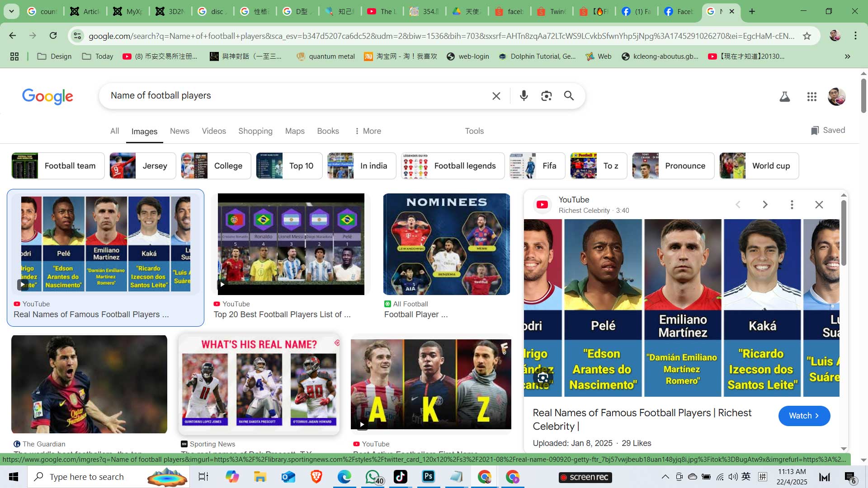Screen dimensions: 868x488
Task: Click the Google logo
Action: pos(47,96)
